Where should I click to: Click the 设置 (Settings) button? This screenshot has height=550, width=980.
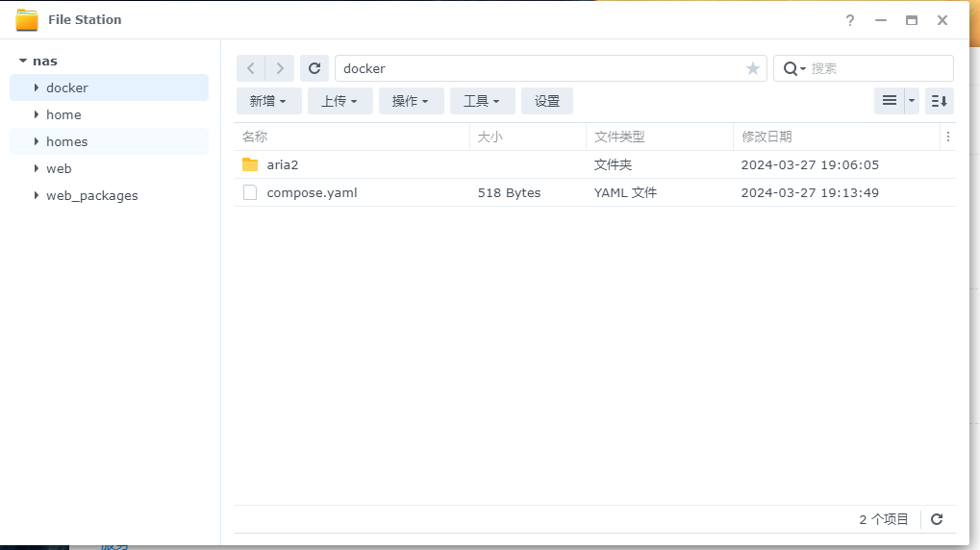(547, 101)
